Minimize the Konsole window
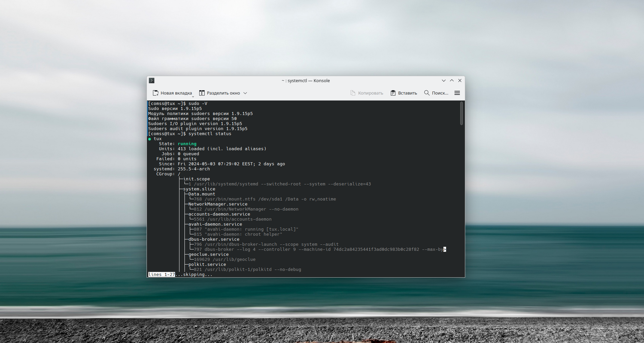Screen dimensions: 644x343 (444, 80)
